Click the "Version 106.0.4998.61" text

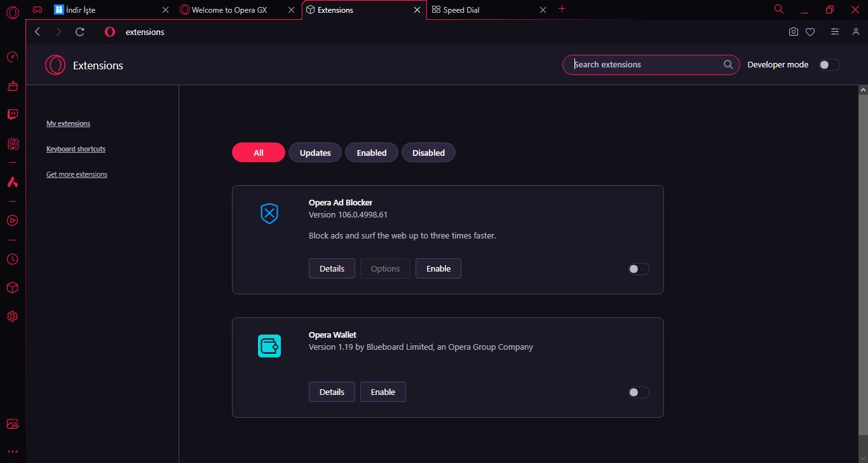tap(348, 214)
